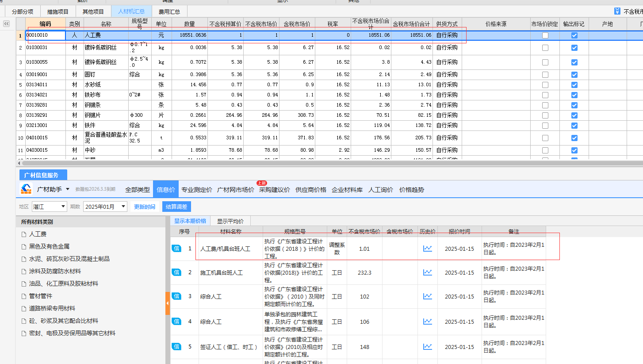The width and height of the screenshot is (643, 364).
Task: Click the yuan symbol icon beside 不含税市
Action: (x=617, y=11)
